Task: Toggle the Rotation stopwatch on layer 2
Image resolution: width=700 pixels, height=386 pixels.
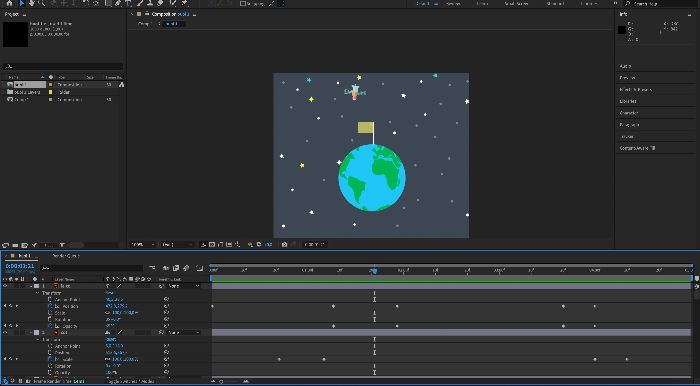Action: [x=50, y=366]
